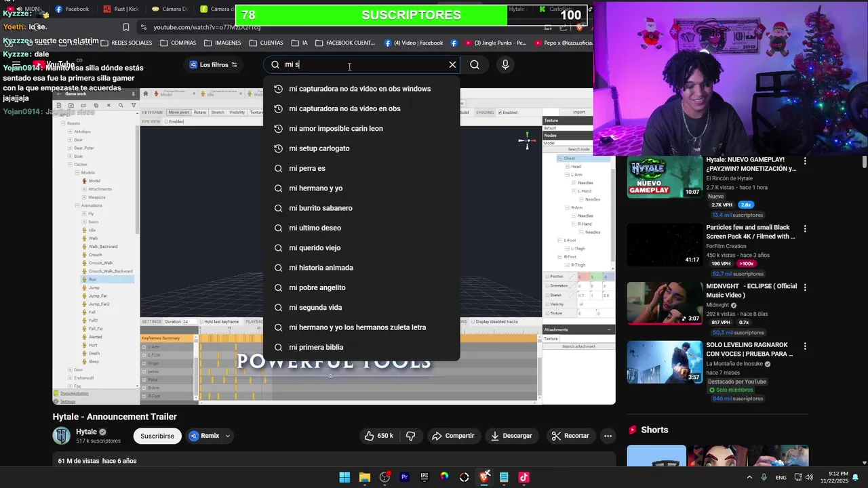Open the YouTube hamburger guide menu
Image resolution: width=868 pixels, height=488 pixels.
[x=16, y=64]
